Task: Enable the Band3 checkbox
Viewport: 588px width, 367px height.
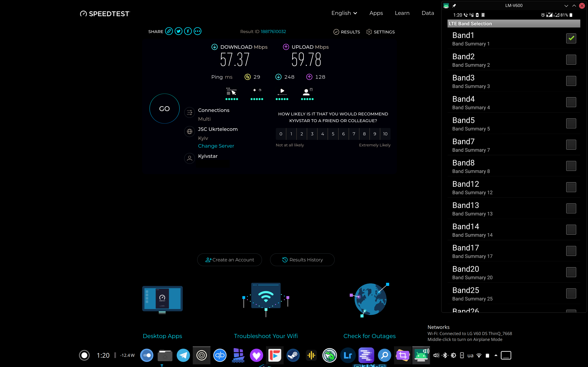Action: pos(571,81)
